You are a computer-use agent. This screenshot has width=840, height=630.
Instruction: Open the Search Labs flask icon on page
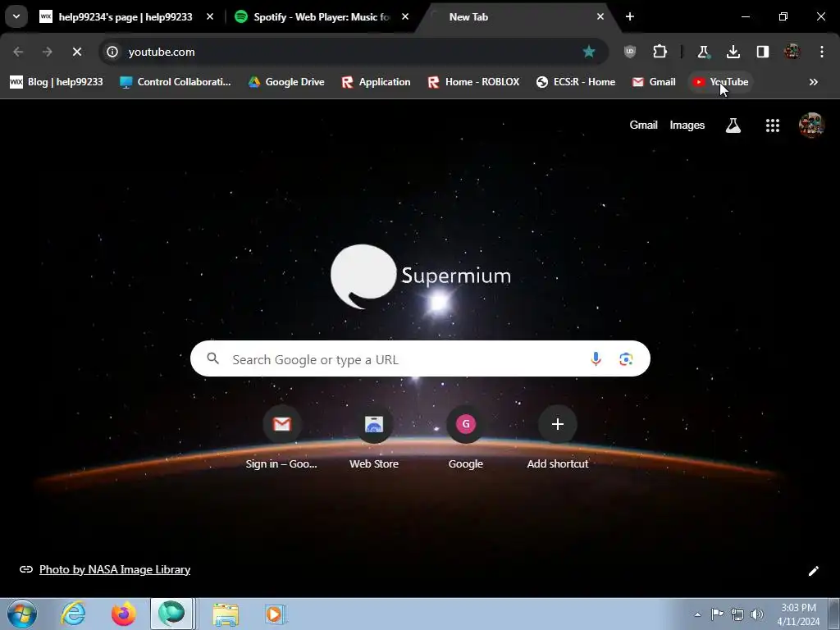tap(733, 126)
